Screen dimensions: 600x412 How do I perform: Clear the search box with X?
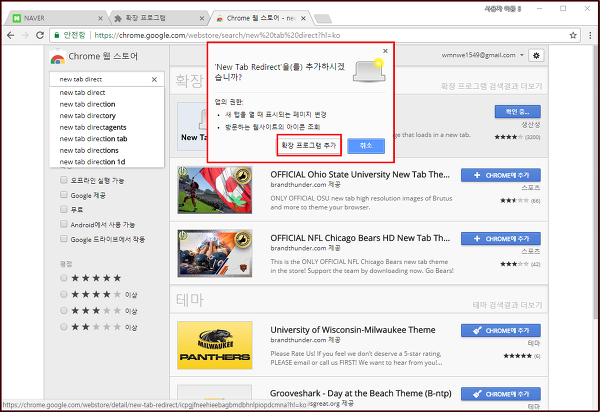[154, 79]
